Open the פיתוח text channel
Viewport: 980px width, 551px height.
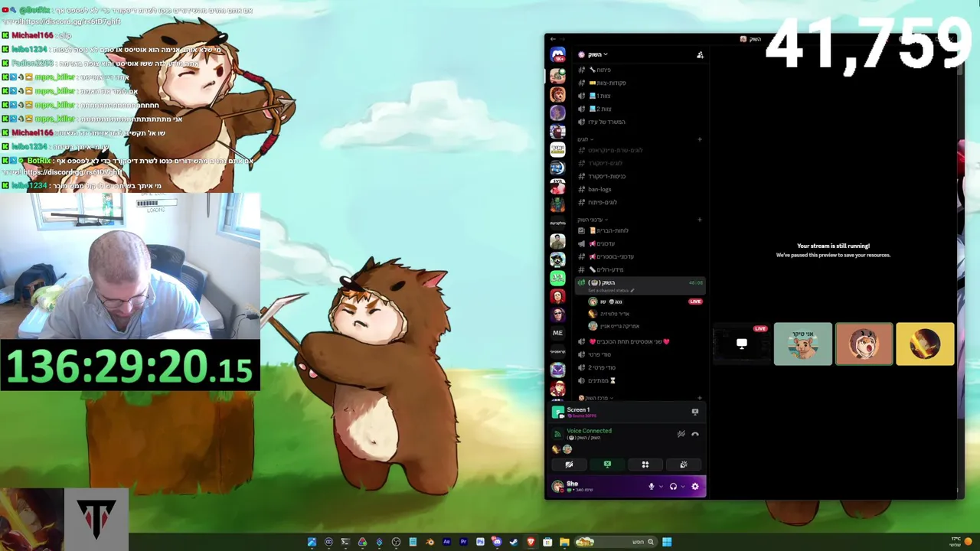coord(640,70)
